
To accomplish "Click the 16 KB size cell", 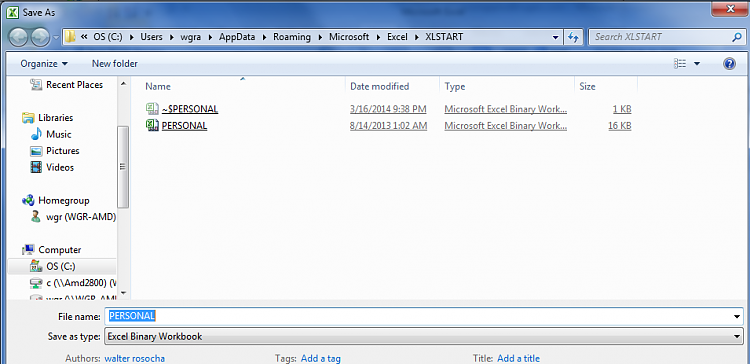I will [x=620, y=126].
